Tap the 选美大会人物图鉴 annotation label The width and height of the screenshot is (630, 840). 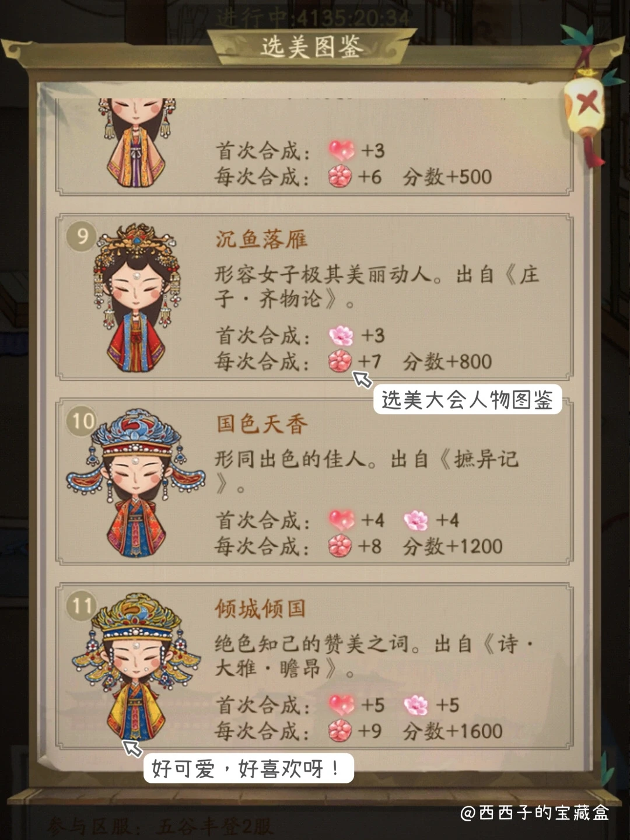(x=467, y=400)
